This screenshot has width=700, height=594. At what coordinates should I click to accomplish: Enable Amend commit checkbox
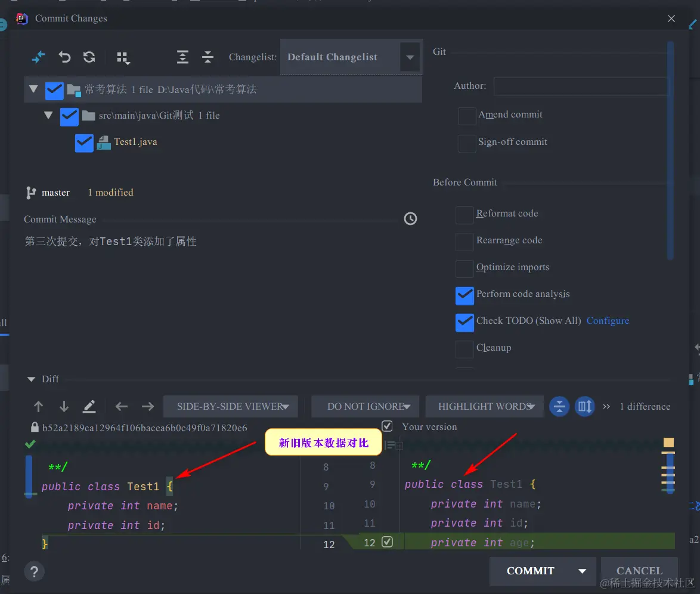(x=466, y=116)
